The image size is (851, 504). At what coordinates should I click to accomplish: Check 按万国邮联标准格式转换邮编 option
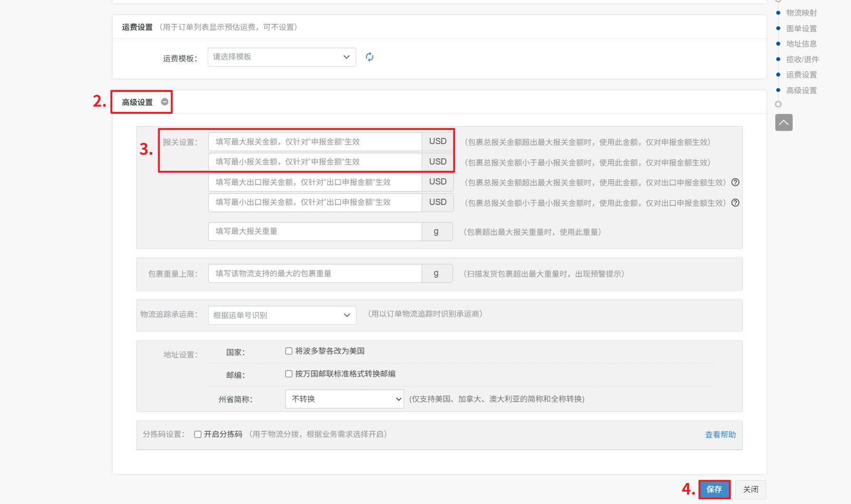289,374
